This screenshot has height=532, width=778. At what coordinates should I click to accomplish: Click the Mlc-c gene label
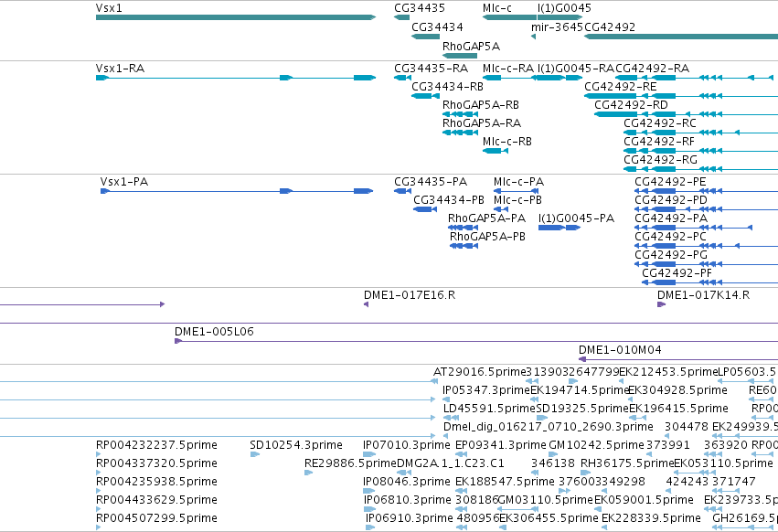(496, 8)
